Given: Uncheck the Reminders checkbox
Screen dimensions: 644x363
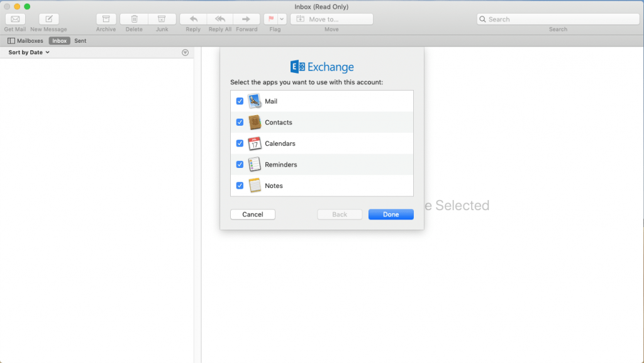Looking at the screenshot, I should pos(240,164).
